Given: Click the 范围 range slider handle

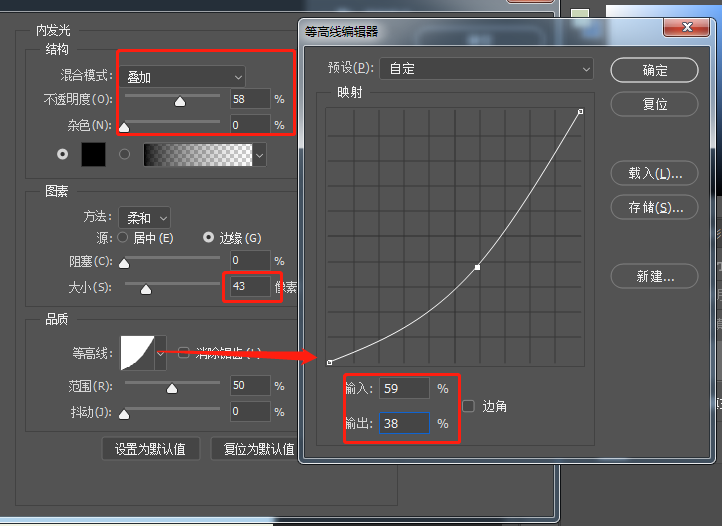Looking at the screenshot, I should 172,389.
